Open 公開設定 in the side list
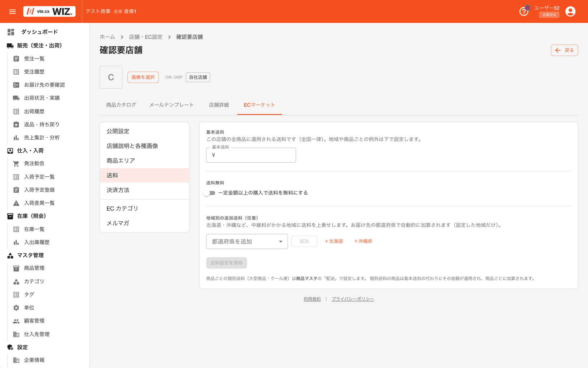The image size is (588, 368). click(x=144, y=131)
